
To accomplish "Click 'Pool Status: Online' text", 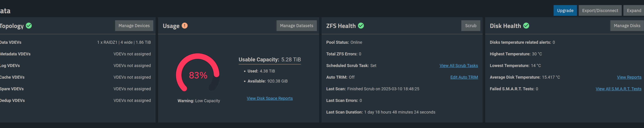I will pos(344,42).
